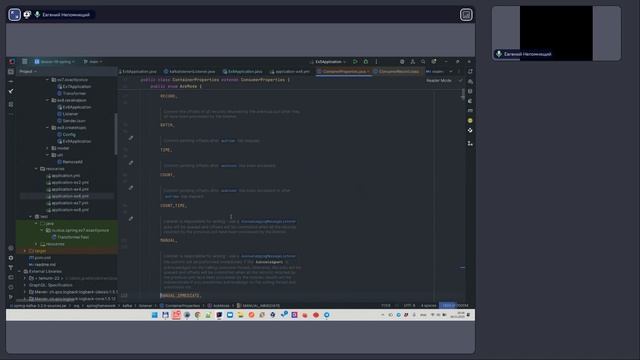Switch to the first ExSApplication.java tab
The height and width of the screenshot is (360, 640).
tap(138, 71)
